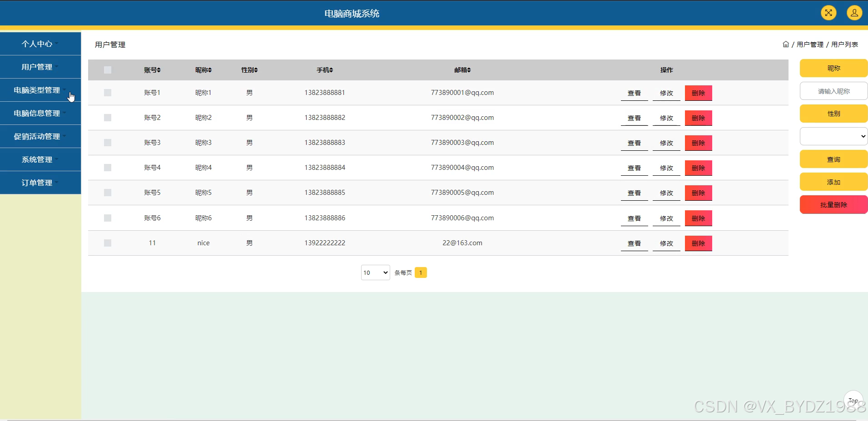Click 删除 for the nice user row
This screenshot has height=421, width=868.
point(698,243)
